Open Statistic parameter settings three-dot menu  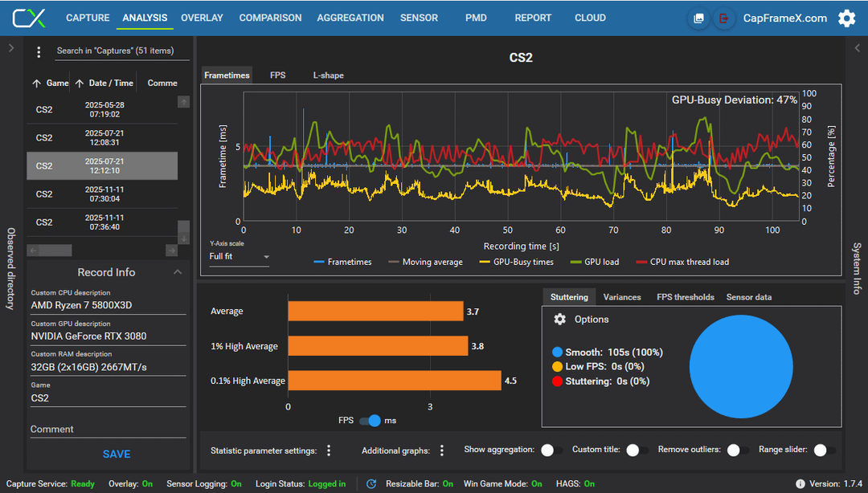pyautogui.click(x=329, y=450)
